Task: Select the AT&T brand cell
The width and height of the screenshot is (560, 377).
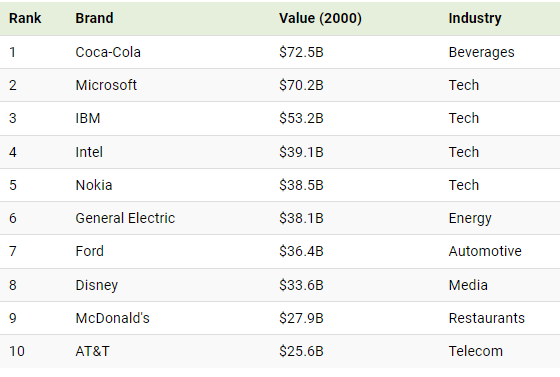Action: click(92, 351)
